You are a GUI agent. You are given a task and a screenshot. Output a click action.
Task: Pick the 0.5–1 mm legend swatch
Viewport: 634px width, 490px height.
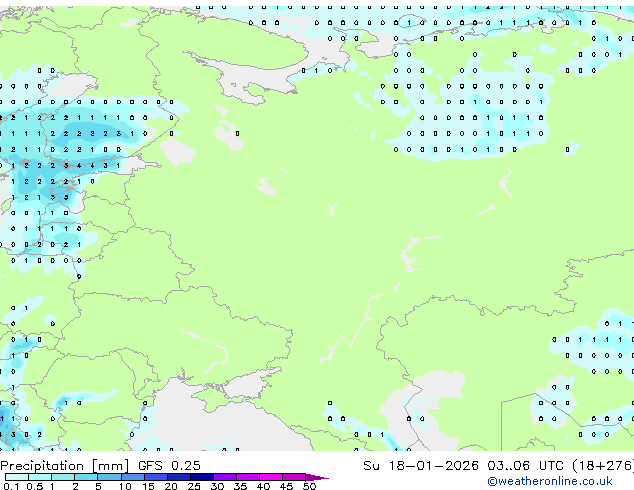pyautogui.click(x=40, y=477)
